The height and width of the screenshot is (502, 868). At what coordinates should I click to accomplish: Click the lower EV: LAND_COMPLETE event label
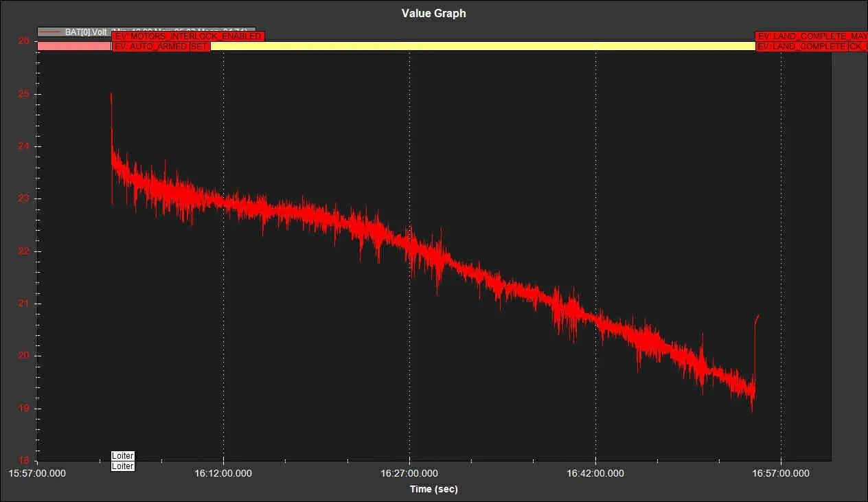[801, 46]
